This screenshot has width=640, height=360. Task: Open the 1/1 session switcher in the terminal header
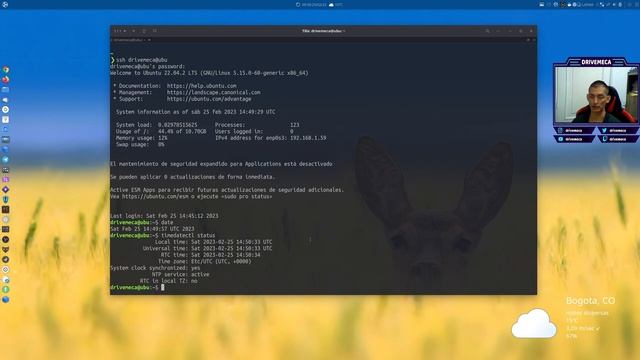(120, 31)
